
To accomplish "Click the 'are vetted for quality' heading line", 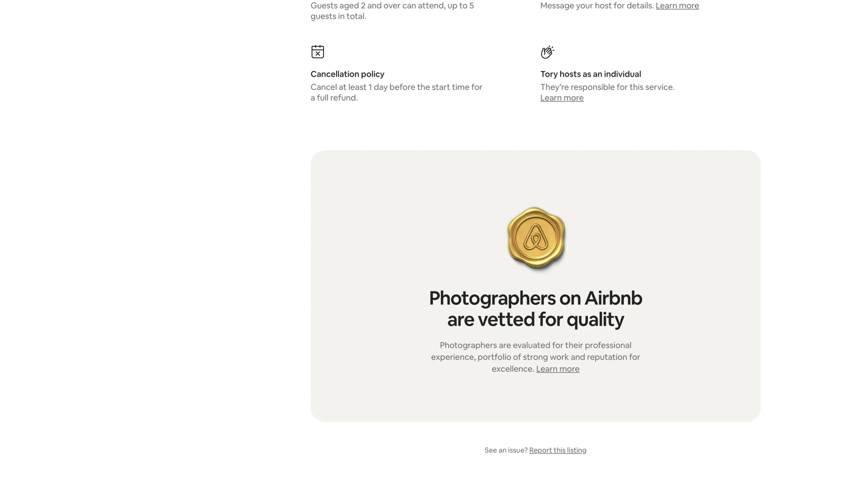I will (535, 319).
